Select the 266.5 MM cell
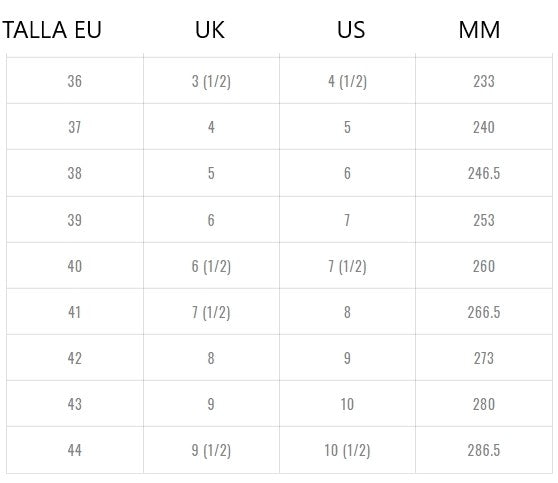This screenshot has height=483, width=558. click(484, 312)
